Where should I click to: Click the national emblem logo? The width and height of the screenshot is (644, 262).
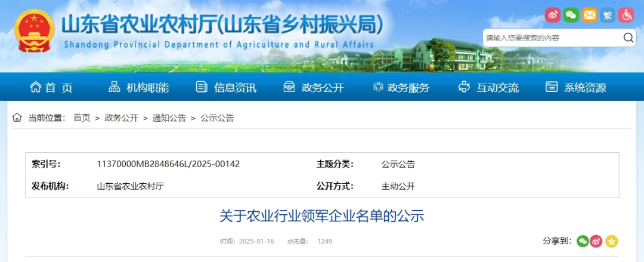coord(34,31)
